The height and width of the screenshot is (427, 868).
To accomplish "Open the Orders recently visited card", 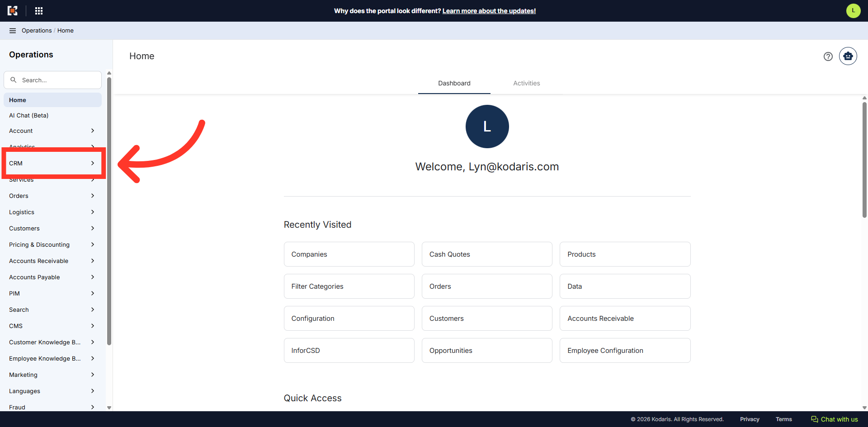I will click(x=487, y=286).
